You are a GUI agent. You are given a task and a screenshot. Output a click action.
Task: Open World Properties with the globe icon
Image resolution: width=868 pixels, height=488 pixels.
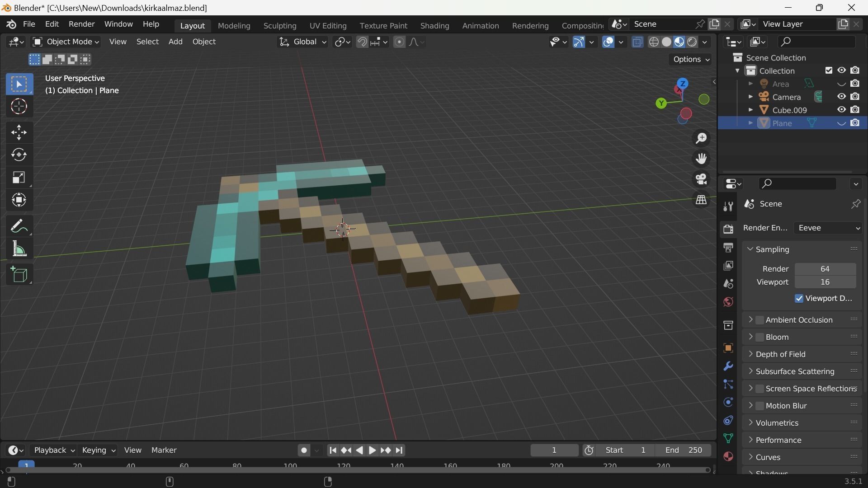click(728, 302)
